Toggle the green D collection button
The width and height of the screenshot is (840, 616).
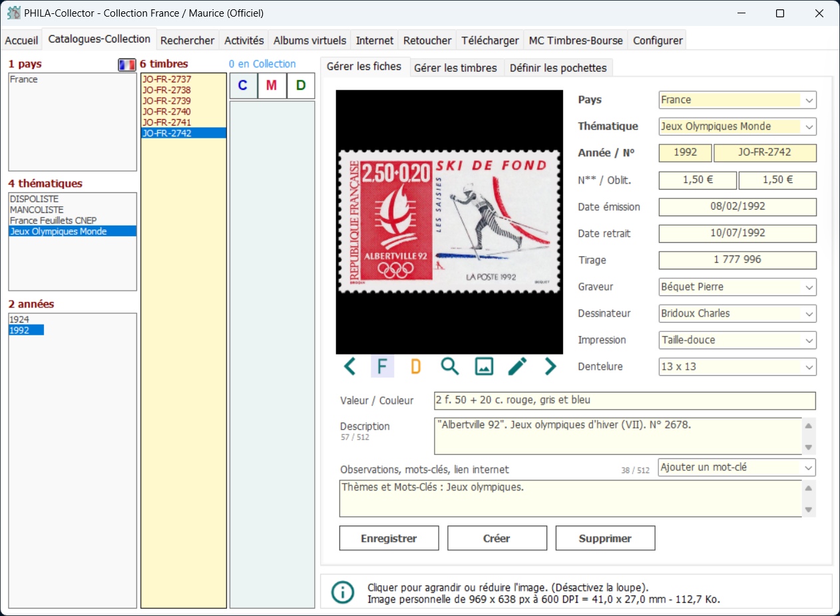pos(301,86)
